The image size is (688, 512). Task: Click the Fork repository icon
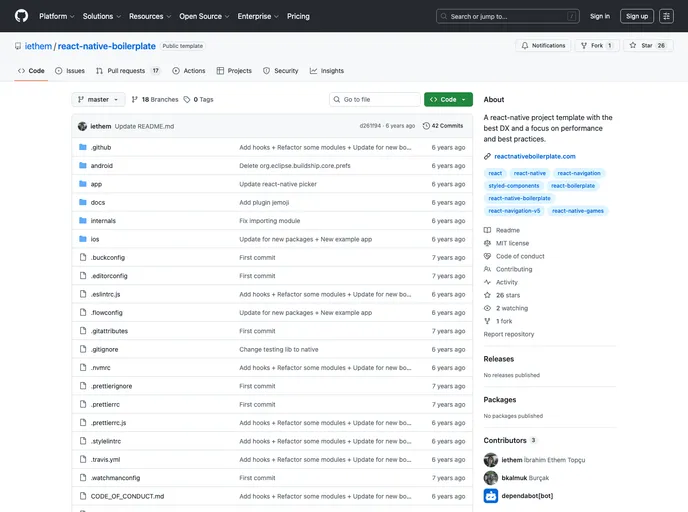tap(584, 45)
